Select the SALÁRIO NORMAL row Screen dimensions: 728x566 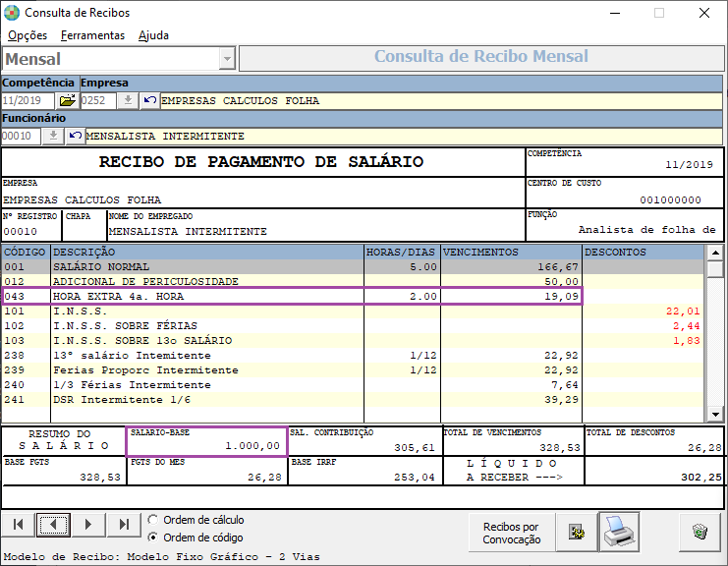click(x=353, y=266)
